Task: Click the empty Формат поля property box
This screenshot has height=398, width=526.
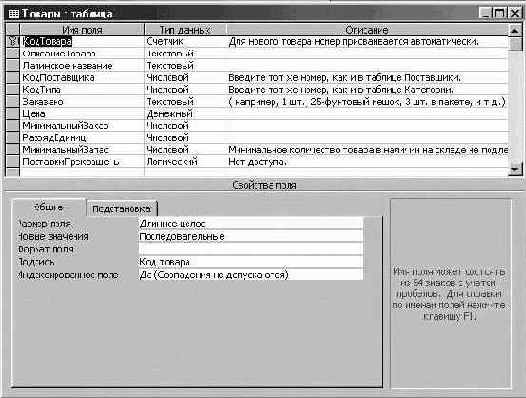Action: point(251,249)
